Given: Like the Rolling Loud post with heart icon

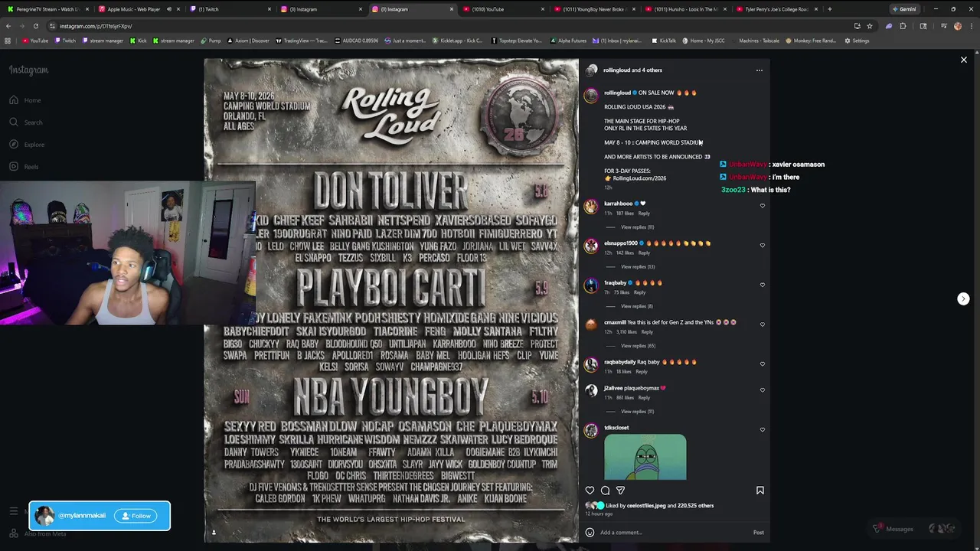Looking at the screenshot, I should click(x=590, y=491).
